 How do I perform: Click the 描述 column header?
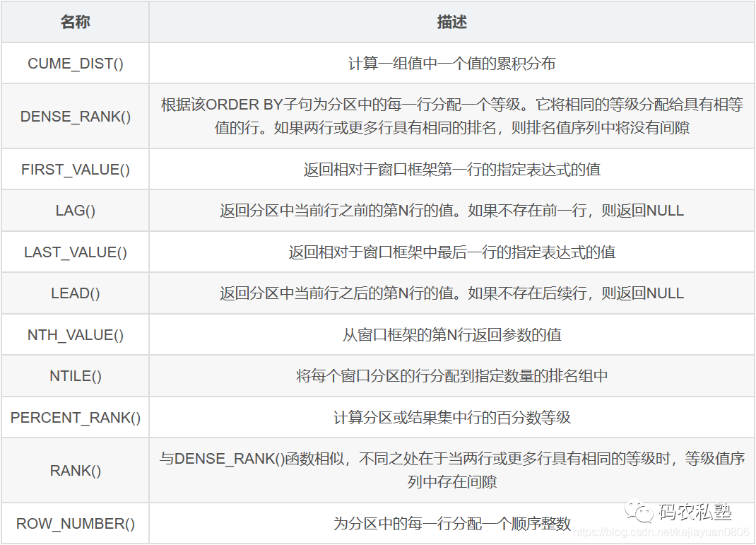pyautogui.click(x=451, y=22)
